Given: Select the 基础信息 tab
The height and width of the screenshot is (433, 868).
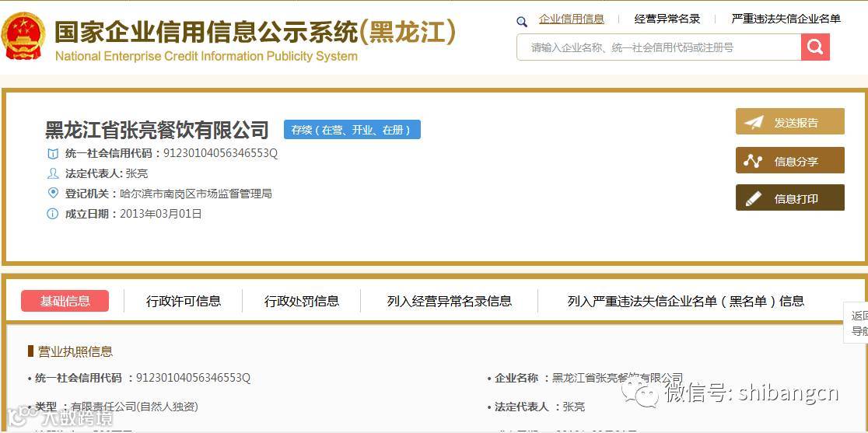Looking at the screenshot, I should click(x=65, y=302).
